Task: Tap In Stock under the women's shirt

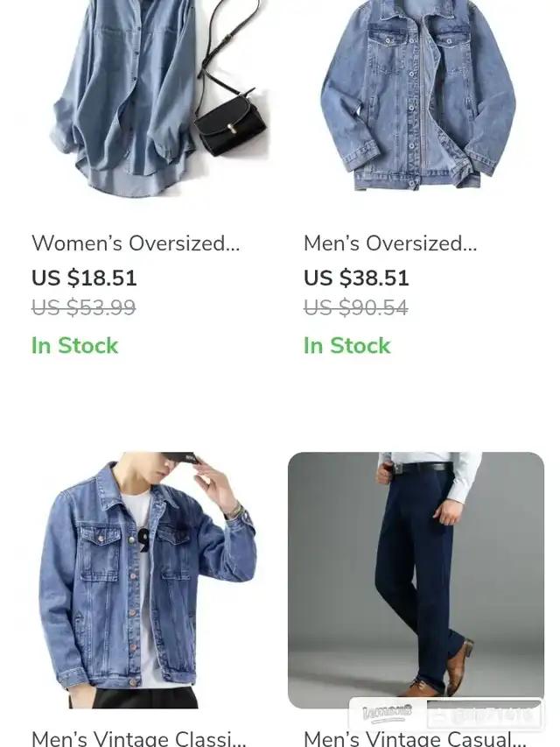Action: click(74, 345)
